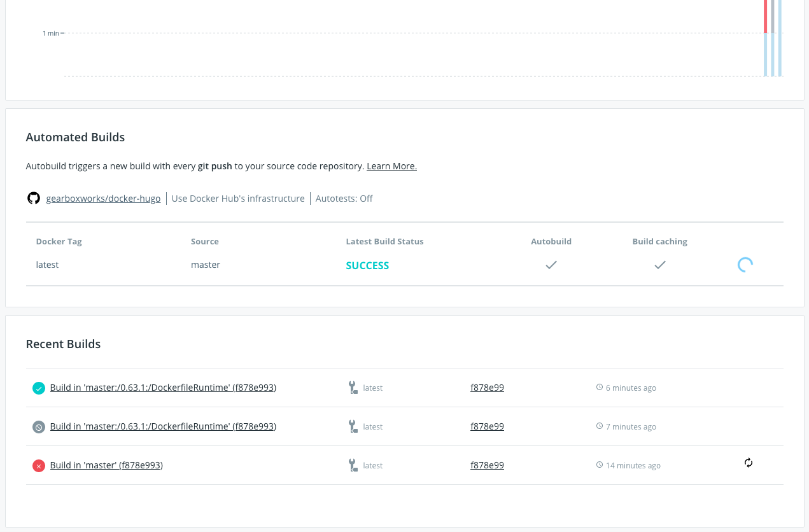This screenshot has width=809, height=532.
Task: View commit f878e99 for the failed build
Action: [x=487, y=465]
